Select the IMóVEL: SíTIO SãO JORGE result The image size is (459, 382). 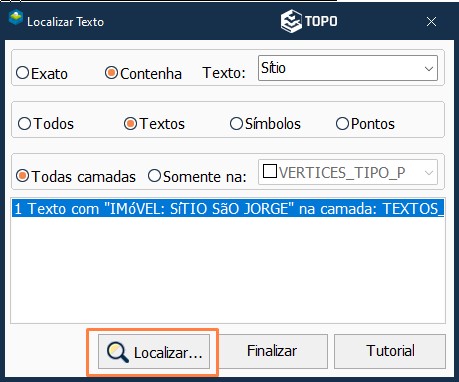[x=228, y=208]
